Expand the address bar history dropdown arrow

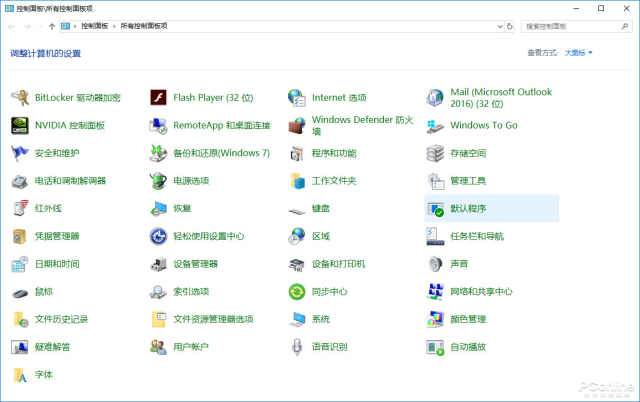500,26
